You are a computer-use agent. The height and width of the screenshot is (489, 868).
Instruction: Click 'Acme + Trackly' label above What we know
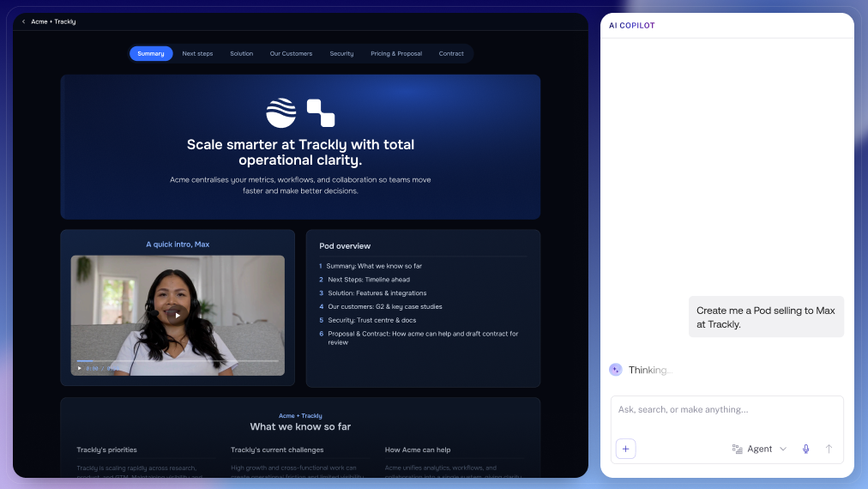point(300,416)
